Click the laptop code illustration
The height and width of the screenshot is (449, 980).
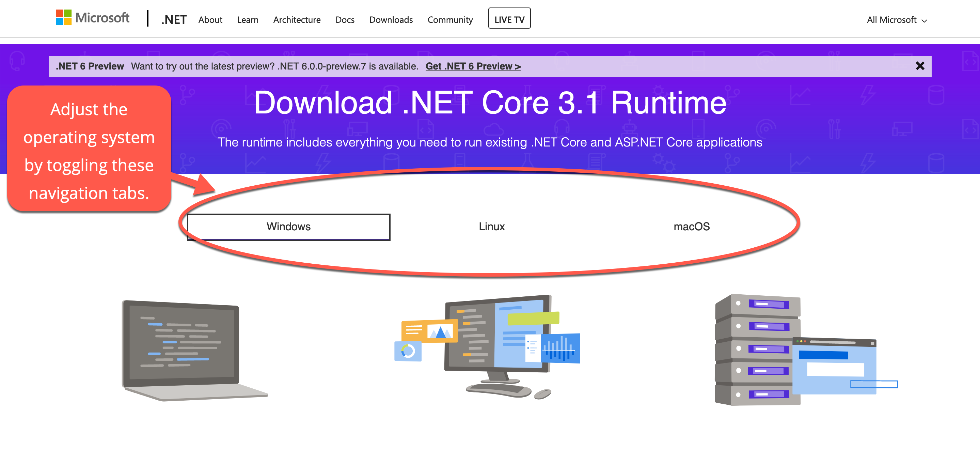pyautogui.click(x=194, y=351)
